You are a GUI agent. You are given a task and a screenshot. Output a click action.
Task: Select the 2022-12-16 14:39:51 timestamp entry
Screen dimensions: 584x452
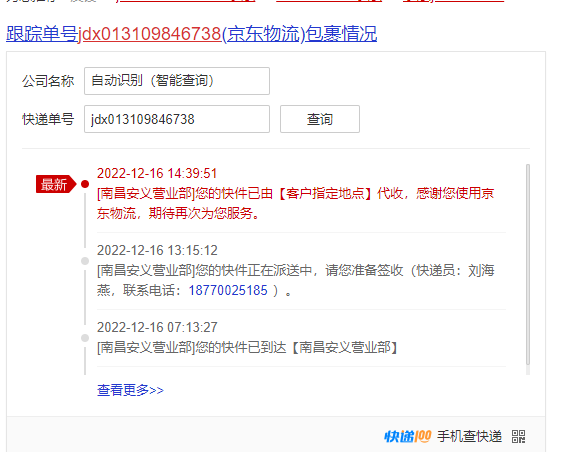157,174
